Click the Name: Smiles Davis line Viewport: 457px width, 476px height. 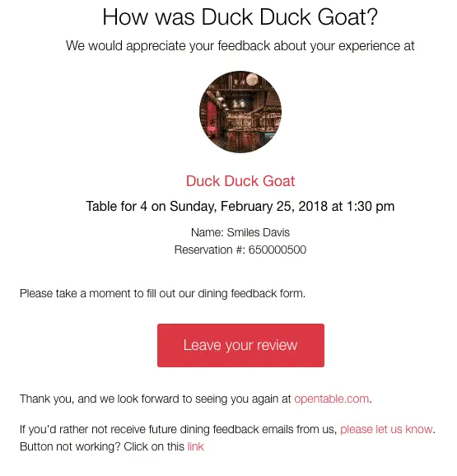240,232
